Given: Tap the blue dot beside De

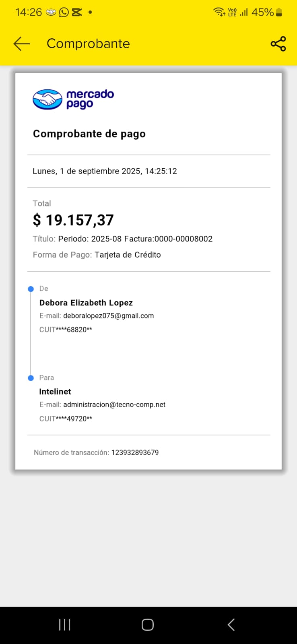Looking at the screenshot, I should [x=31, y=289].
